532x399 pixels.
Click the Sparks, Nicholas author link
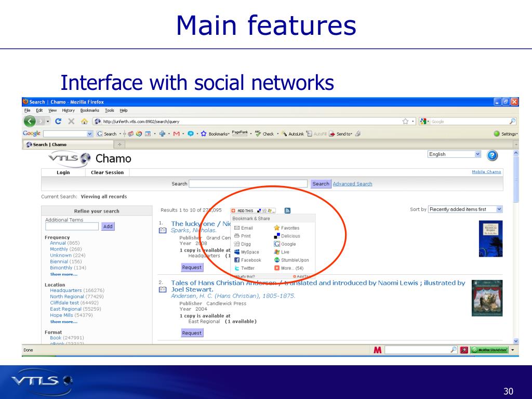coord(193,230)
